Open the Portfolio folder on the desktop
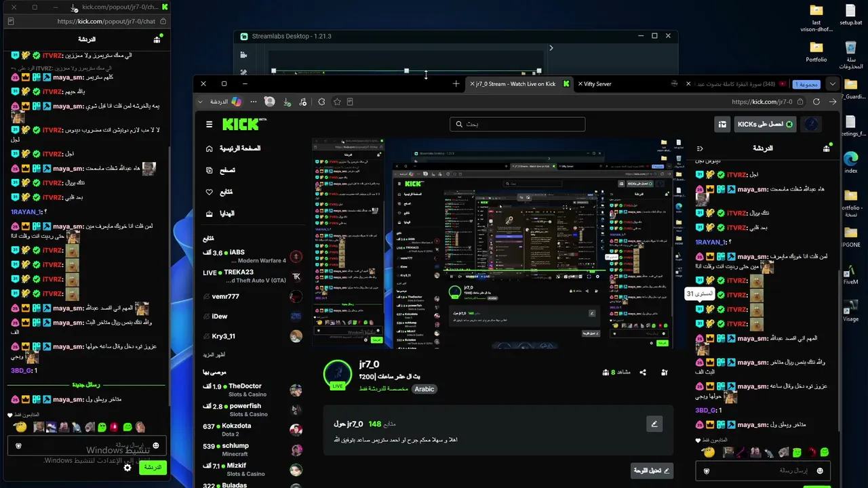This screenshot has height=488, width=868. (x=816, y=52)
